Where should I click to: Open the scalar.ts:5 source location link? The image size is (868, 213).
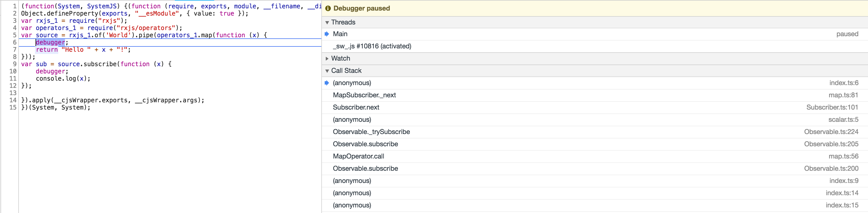pos(843,120)
